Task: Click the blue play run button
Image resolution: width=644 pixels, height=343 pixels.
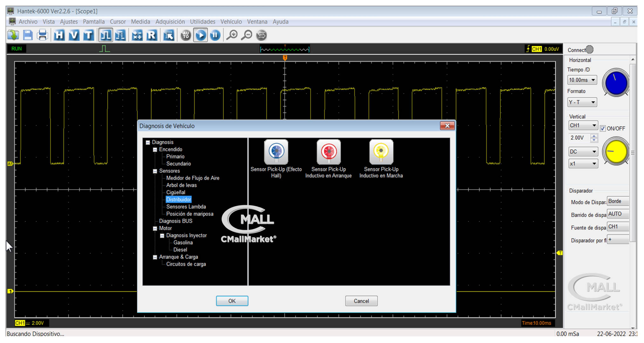Action: [201, 35]
